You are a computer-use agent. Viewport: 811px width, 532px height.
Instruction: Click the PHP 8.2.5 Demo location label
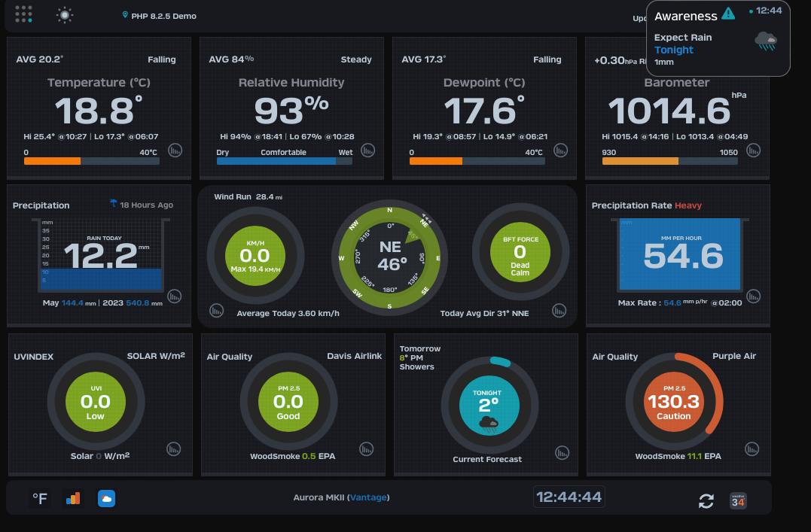coord(163,16)
